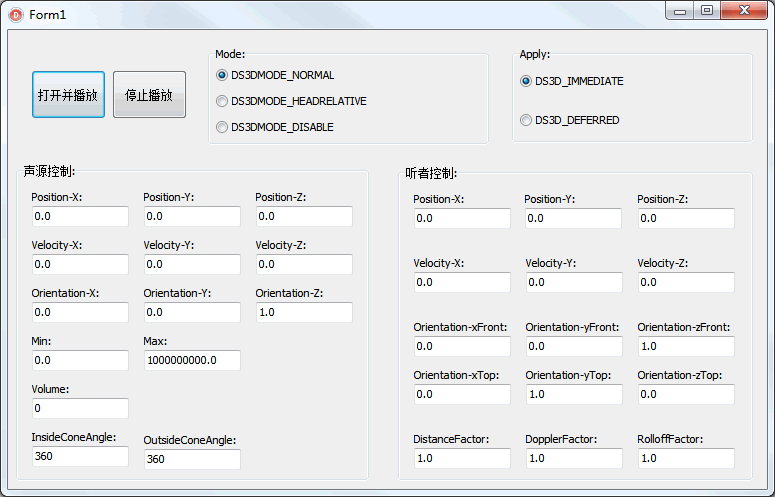Image resolution: width=775 pixels, height=497 pixels.
Task: Select DS3D_IMMEDIATE apply option
Action: [x=572, y=81]
